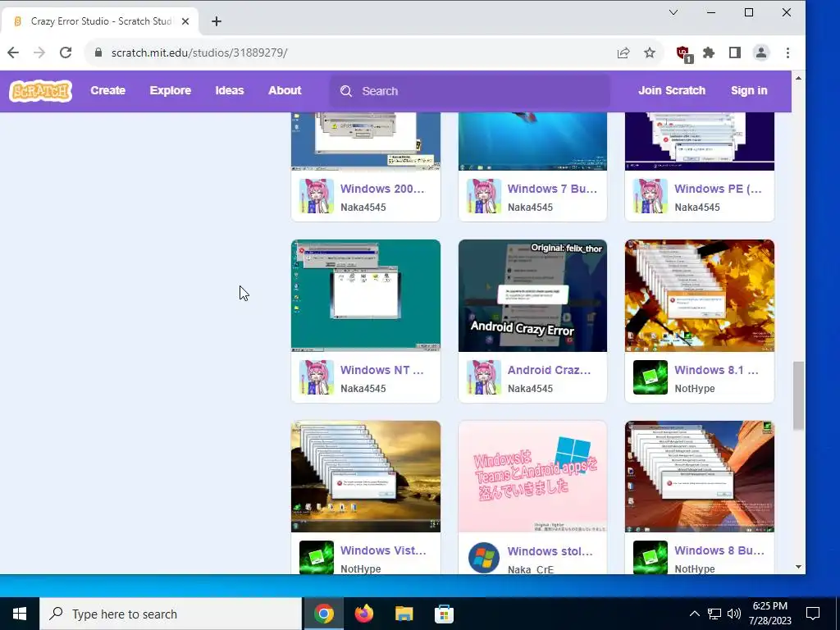Click the Windows taskbar search box

click(x=171, y=614)
